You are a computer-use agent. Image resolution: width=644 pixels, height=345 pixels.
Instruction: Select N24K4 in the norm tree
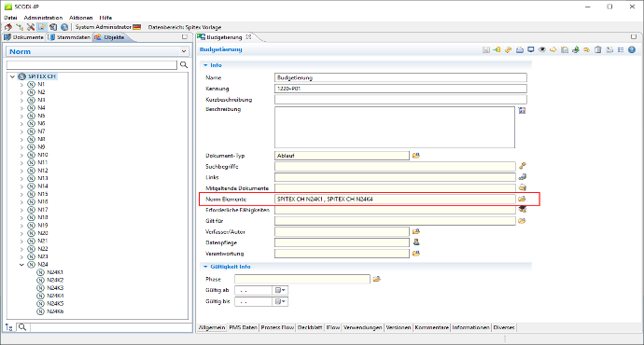(x=55, y=296)
